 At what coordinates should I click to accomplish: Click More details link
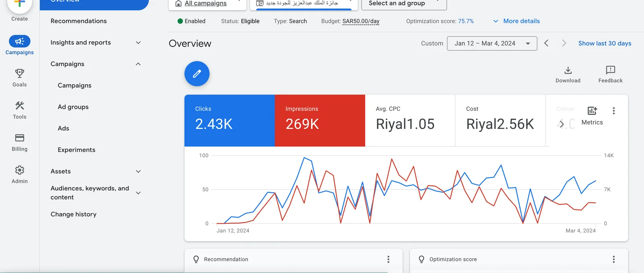[x=521, y=21]
